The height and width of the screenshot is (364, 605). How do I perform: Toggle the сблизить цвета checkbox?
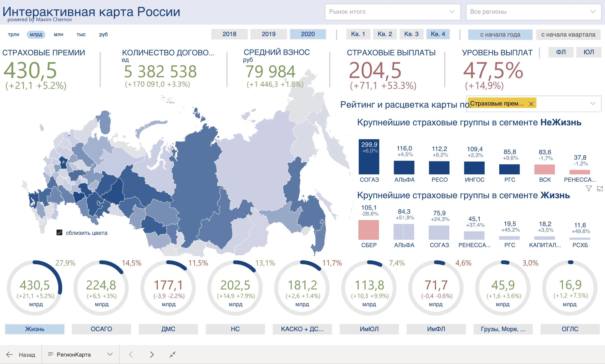click(x=59, y=233)
